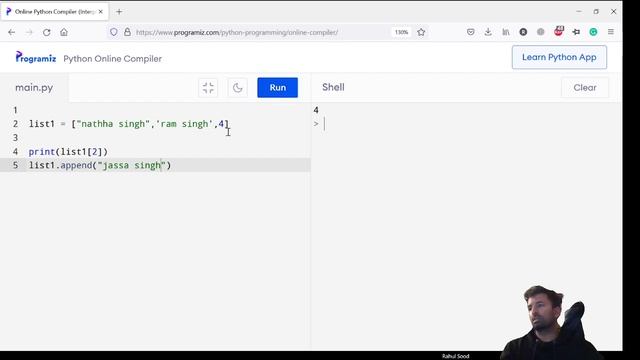Click the gray circle extension icon
This screenshot has height=360, width=640.
(541, 32)
